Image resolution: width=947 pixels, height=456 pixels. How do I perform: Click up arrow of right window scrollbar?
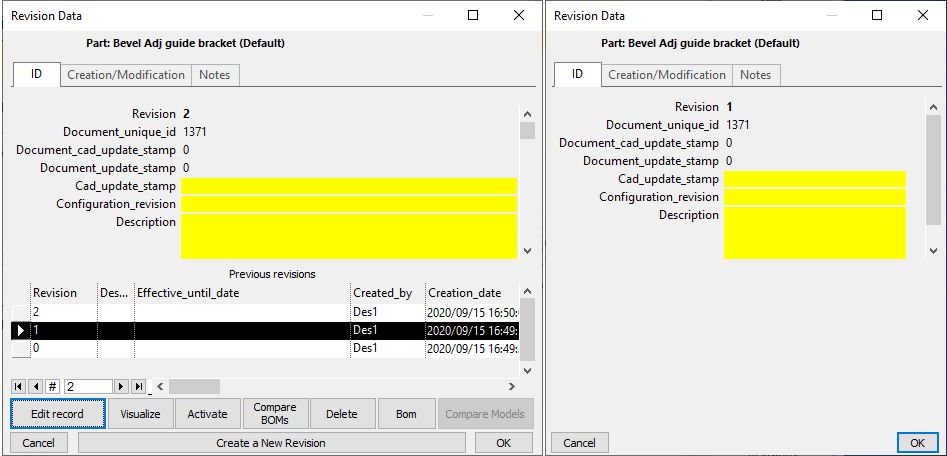pyautogui.click(x=934, y=107)
